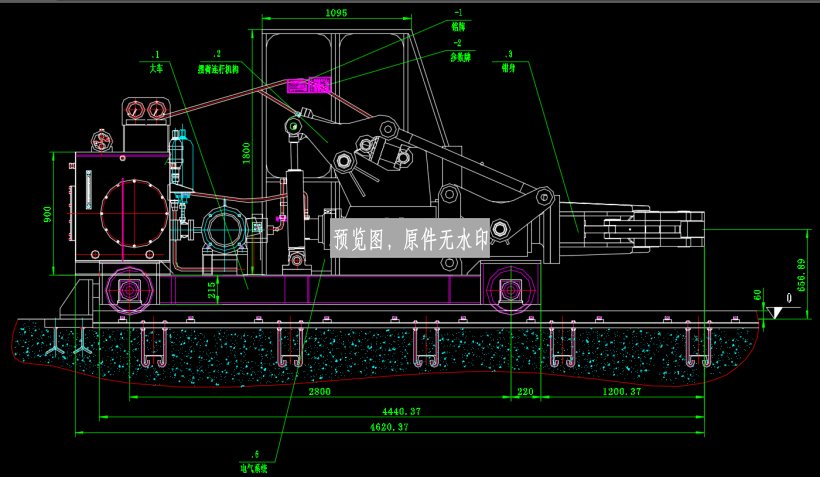Image resolution: width=820 pixels, height=477 pixels.
Task: Pick the 参数牌 annotation label
Action: tap(460, 58)
